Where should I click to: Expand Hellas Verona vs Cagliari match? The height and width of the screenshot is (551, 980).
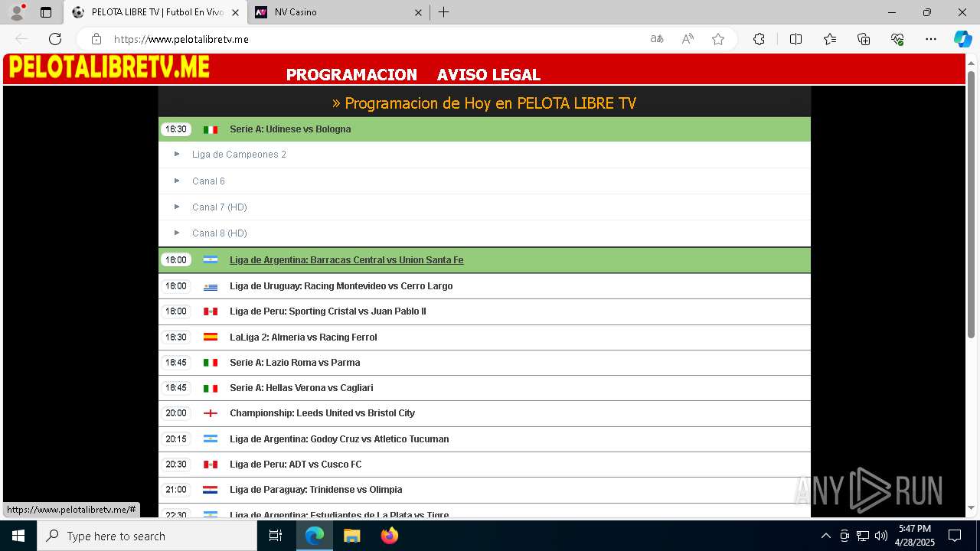(485, 388)
